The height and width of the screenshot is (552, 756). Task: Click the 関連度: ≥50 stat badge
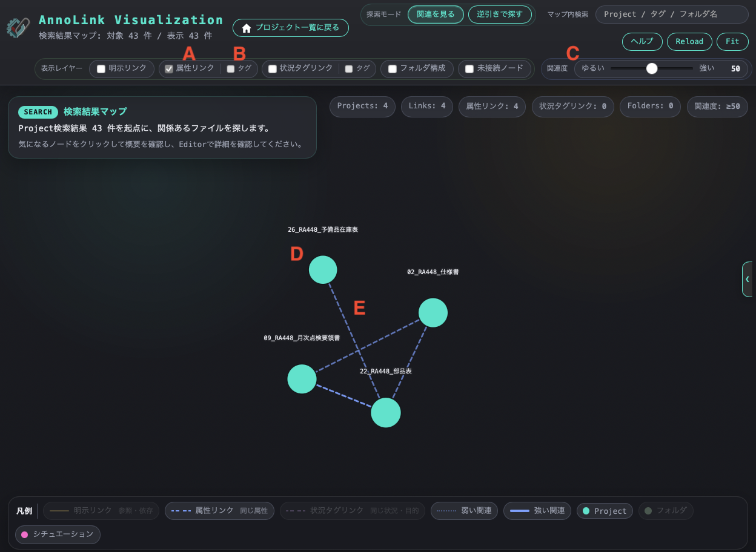coord(717,107)
